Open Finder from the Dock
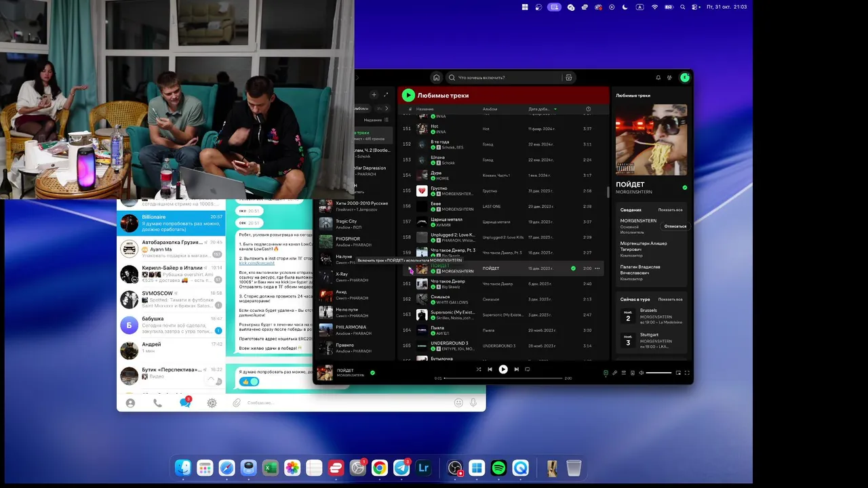Screen dimensions: 868x488 [x=183, y=468]
